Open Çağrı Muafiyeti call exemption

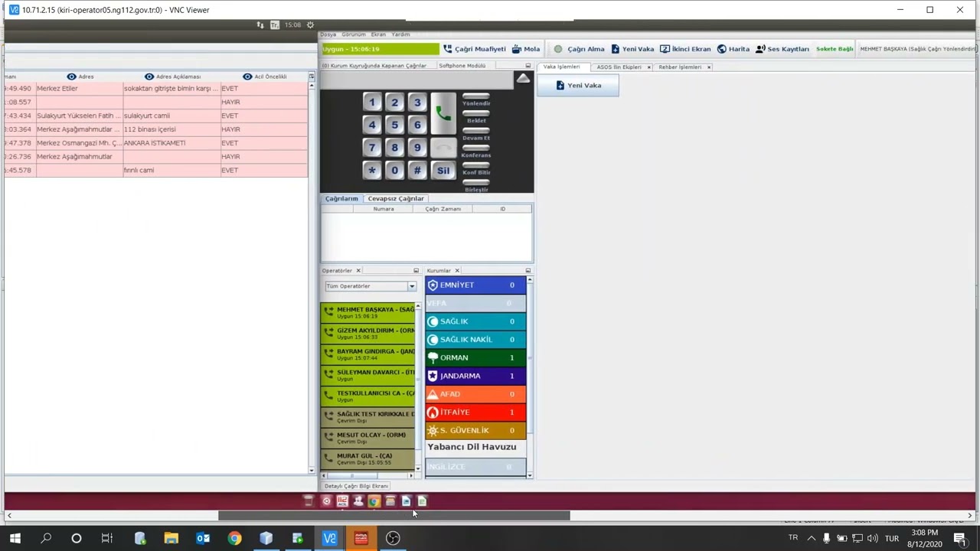click(475, 49)
